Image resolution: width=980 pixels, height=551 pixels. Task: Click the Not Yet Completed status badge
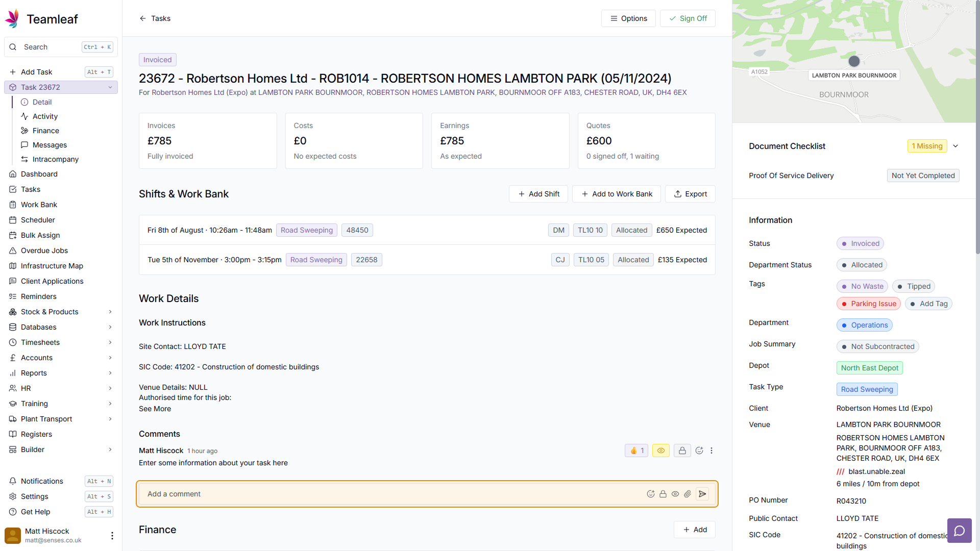pyautogui.click(x=923, y=176)
